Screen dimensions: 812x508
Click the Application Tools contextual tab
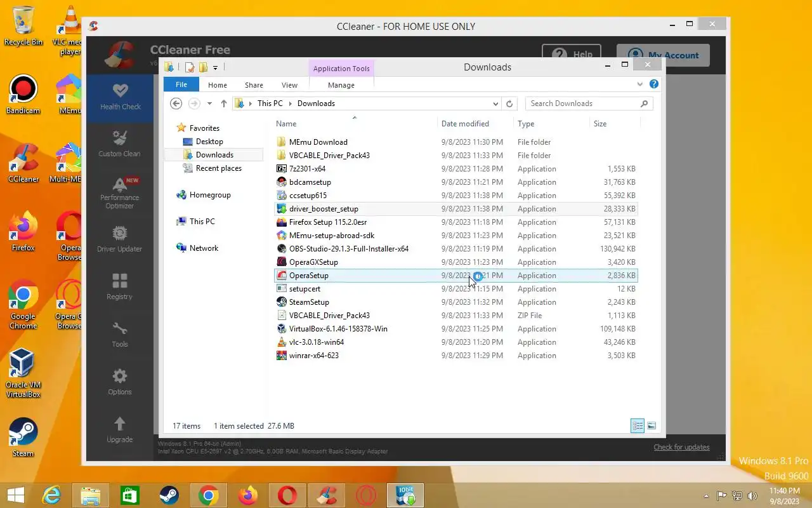[341, 69]
